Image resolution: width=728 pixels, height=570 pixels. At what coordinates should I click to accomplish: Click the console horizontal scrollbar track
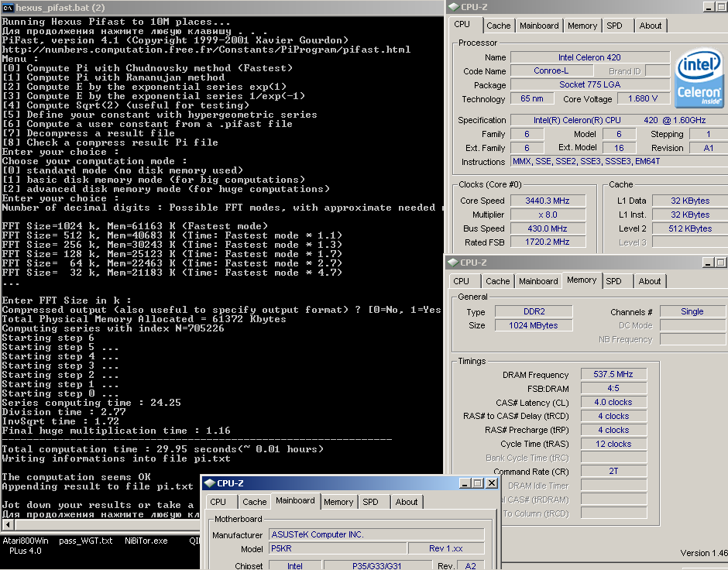click(x=107, y=525)
